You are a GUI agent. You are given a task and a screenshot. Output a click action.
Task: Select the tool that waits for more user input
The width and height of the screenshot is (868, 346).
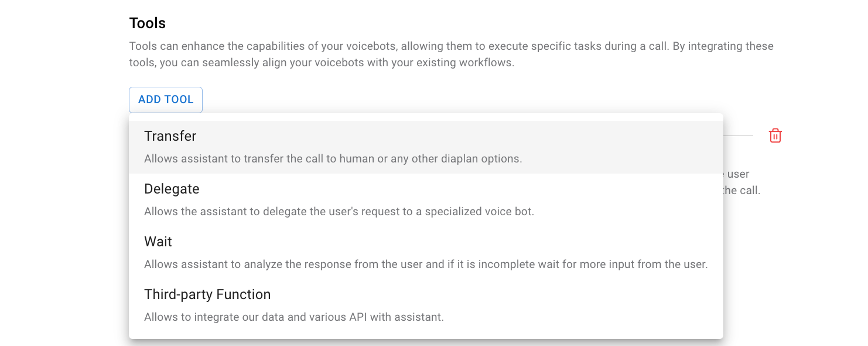click(158, 241)
